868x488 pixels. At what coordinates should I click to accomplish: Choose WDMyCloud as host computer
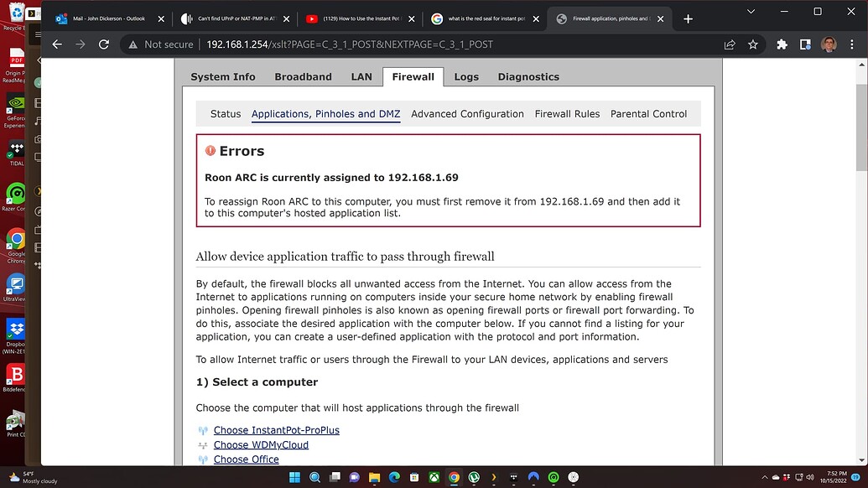[x=262, y=445]
